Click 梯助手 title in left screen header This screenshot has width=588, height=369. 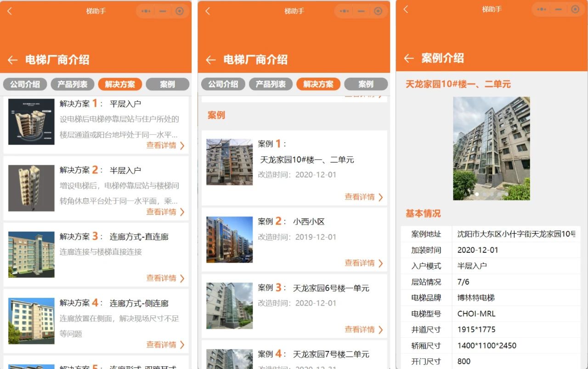96,11
